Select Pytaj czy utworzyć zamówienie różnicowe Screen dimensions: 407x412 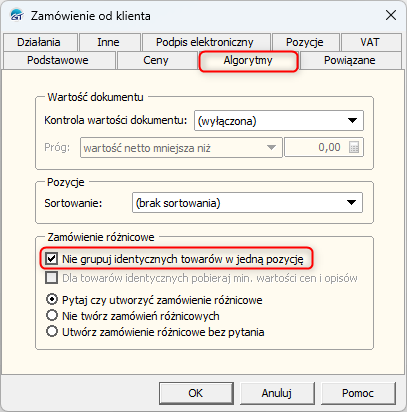point(52,300)
